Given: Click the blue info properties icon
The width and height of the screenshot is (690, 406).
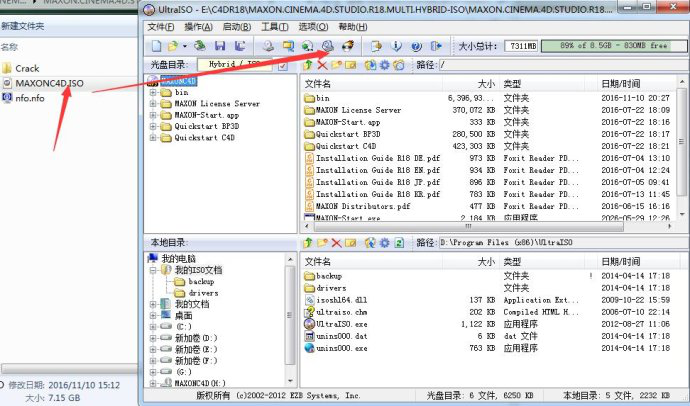Looking at the screenshot, I should (x=396, y=46).
